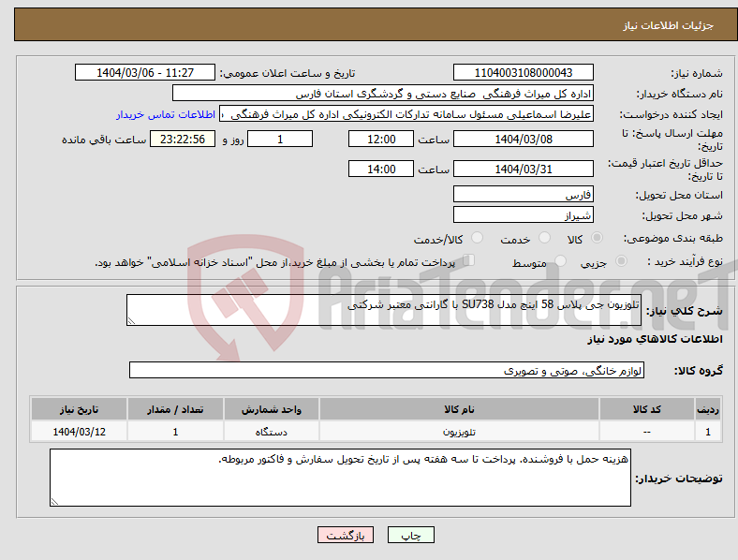The width and height of the screenshot is (738, 560).
Task: Click the نام کالا column header
Action: 459,409
